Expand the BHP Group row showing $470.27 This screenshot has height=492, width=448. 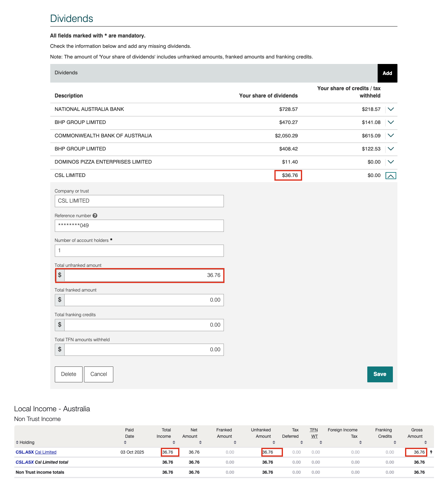[391, 122]
